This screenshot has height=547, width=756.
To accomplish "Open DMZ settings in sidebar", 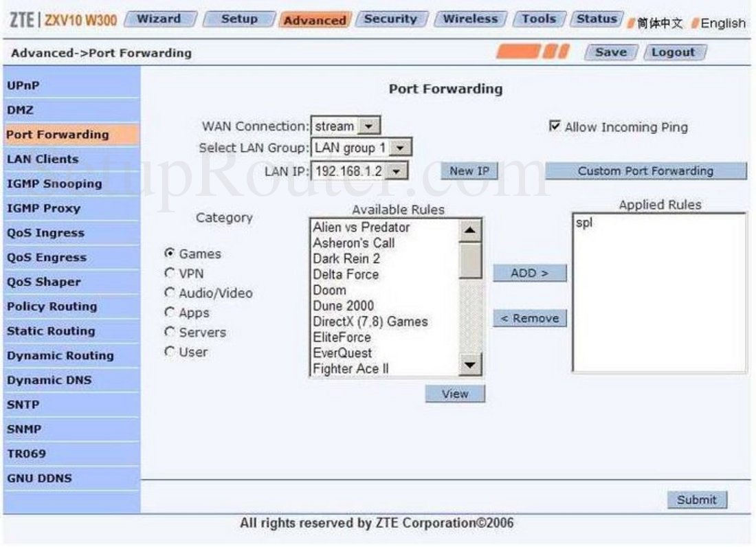I will pyautogui.click(x=71, y=111).
